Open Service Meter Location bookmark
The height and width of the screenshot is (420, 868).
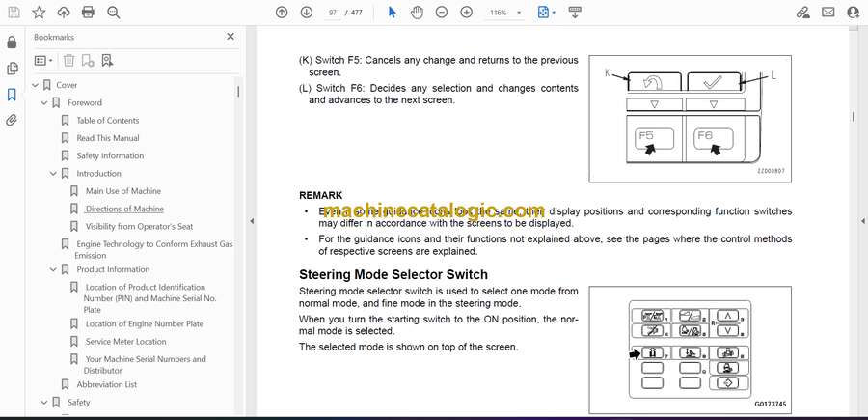pos(125,342)
